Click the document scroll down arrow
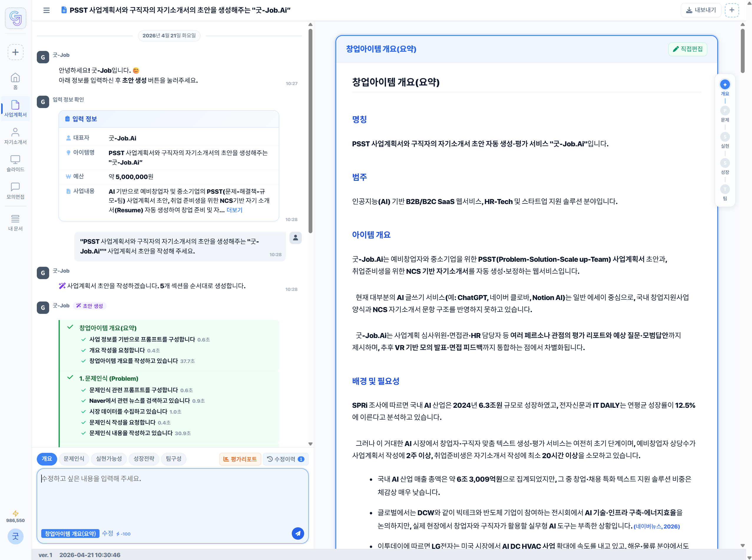752x560 pixels. tap(743, 546)
